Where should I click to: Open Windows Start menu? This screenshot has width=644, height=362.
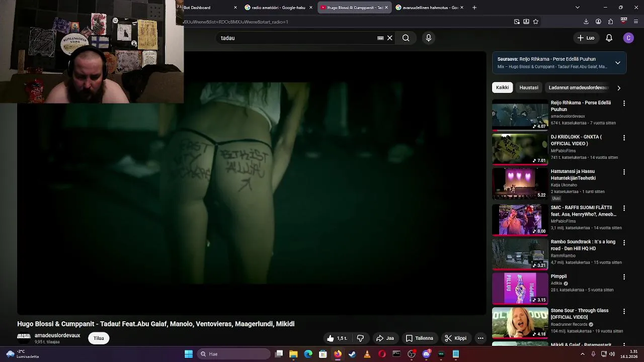pos(189,354)
